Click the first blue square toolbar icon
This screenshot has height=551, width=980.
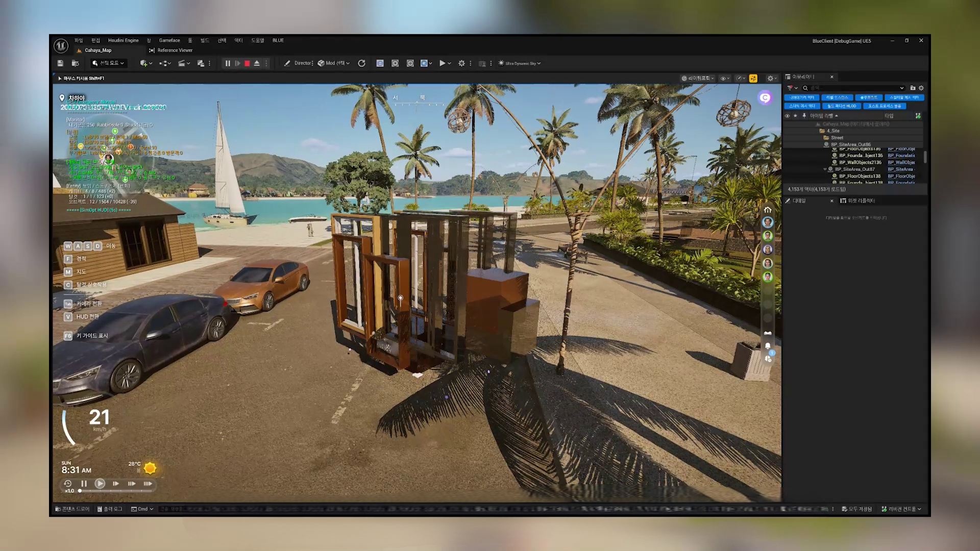[380, 63]
